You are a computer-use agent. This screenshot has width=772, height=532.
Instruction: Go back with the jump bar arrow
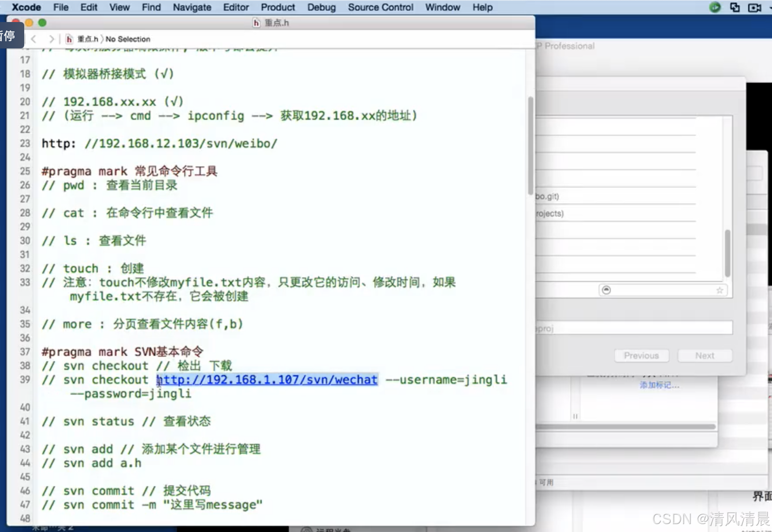[33, 39]
